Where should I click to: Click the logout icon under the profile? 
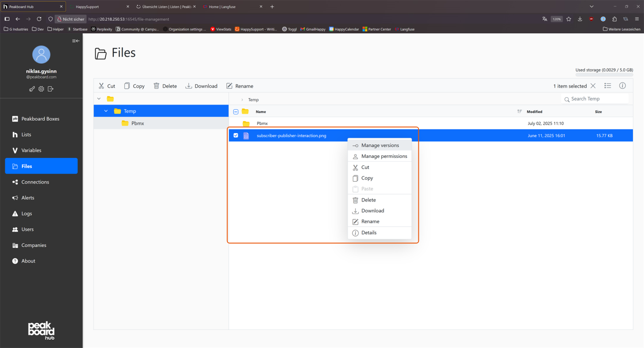pyautogui.click(x=50, y=89)
